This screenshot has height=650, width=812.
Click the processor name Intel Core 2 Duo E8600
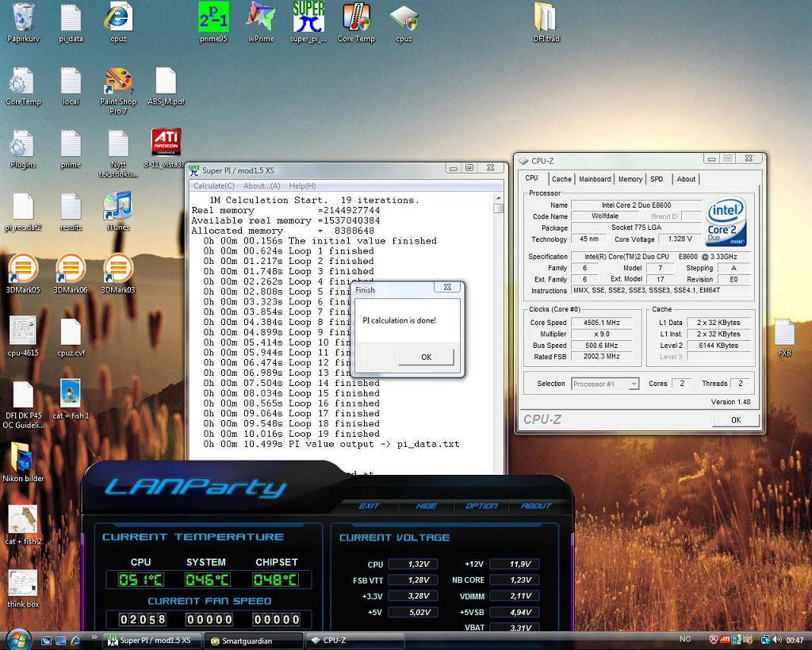637,205
